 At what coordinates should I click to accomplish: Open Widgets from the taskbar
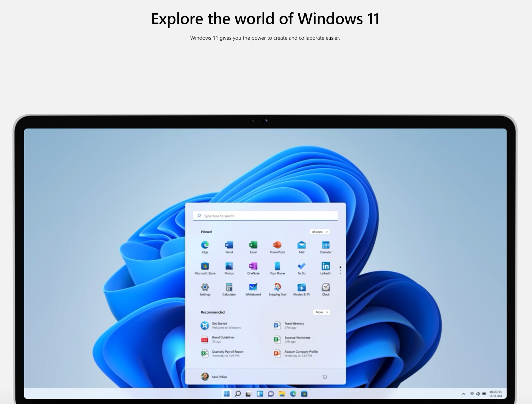click(x=260, y=394)
